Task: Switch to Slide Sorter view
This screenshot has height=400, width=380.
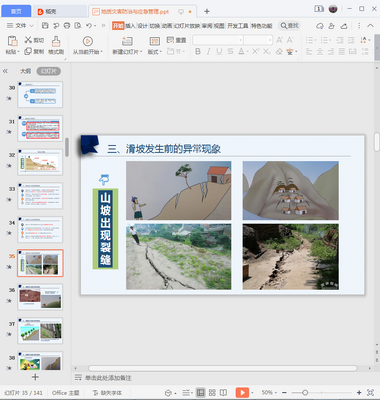Action: point(212,392)
